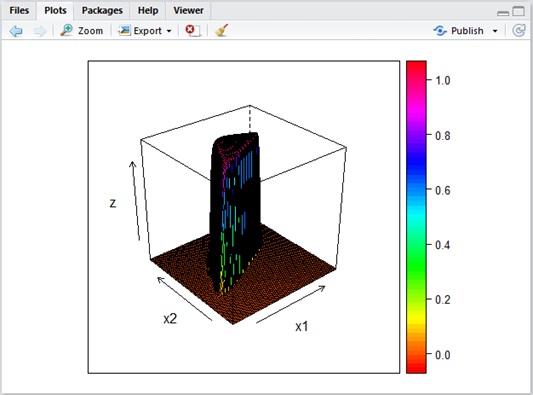
Task: Maximize the plots pane
Action: tap(519, 11)
